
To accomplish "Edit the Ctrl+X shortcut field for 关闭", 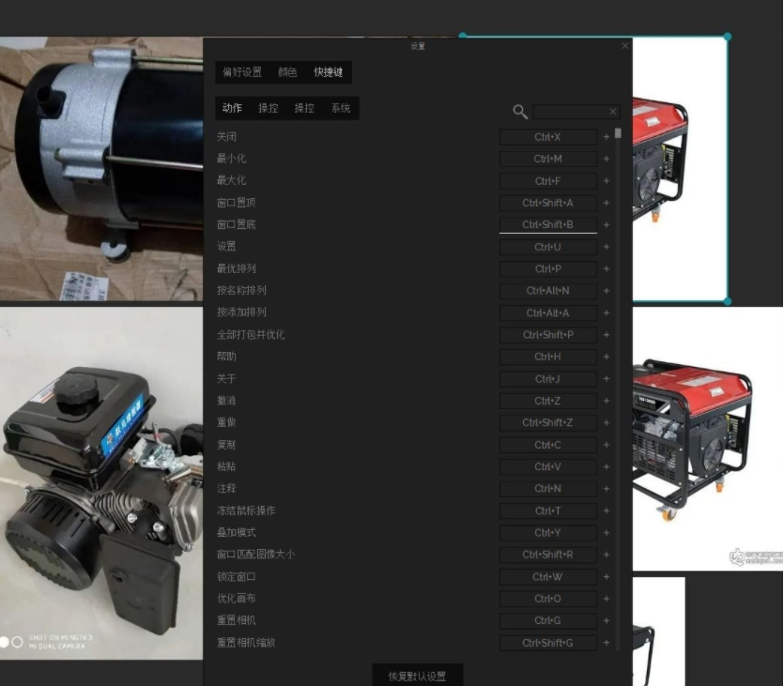I will [x=548, y=137].
